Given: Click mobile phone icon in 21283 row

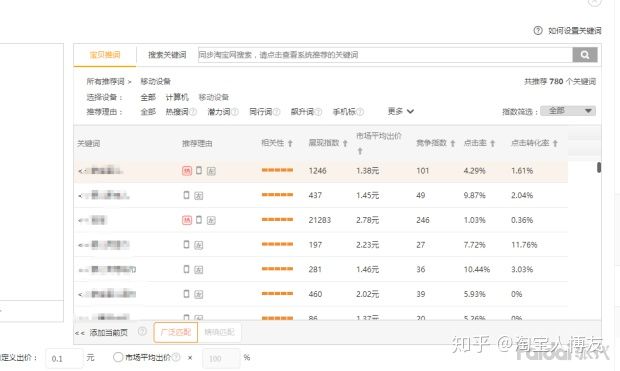Looking at the screenshot, I should [x=199, y=220].
